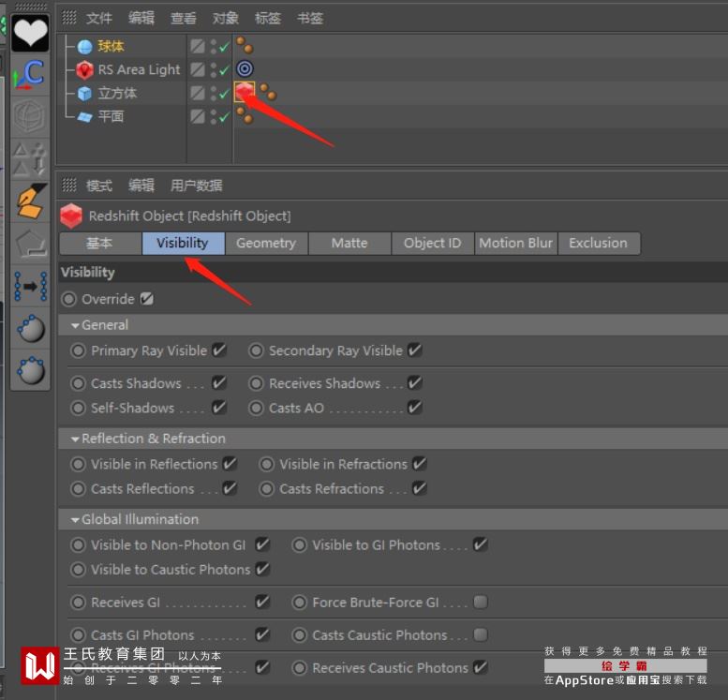Click the Self-Shadows animation dot
The width and height of the screenshot is (728, 700).
78,408
